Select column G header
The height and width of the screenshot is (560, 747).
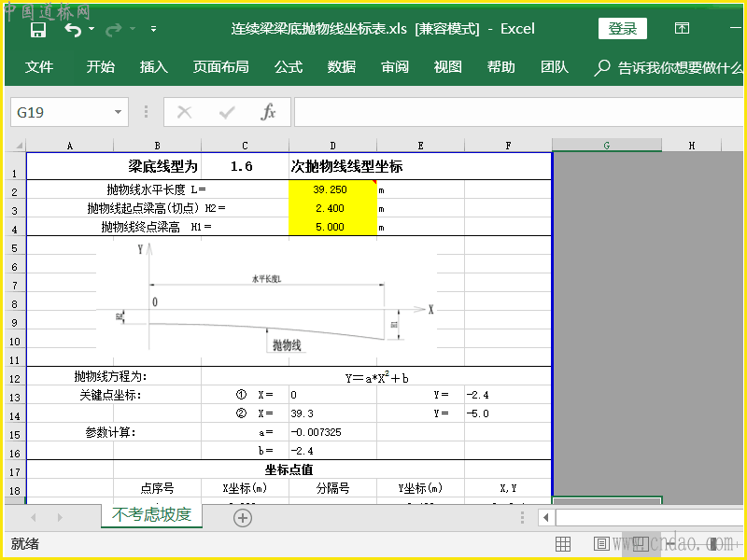pyautogui.click(x=606, y=146)
